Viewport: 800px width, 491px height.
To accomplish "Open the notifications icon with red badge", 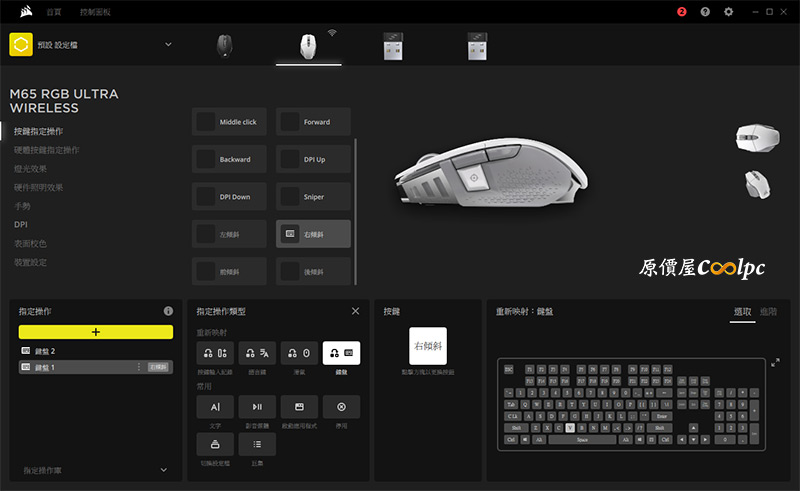I will pyautogui.click(x=682, y=12).
